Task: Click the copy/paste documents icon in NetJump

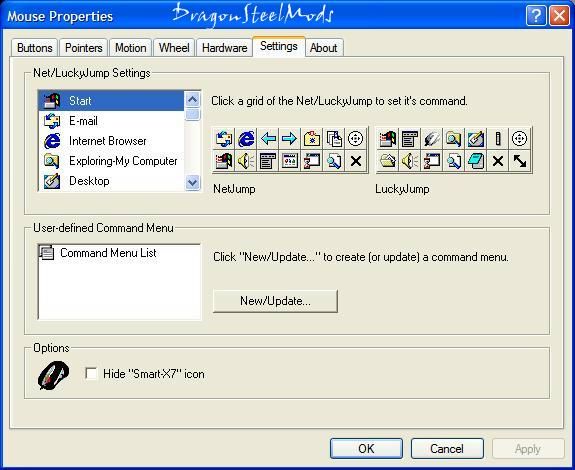Action: (334, 139)
